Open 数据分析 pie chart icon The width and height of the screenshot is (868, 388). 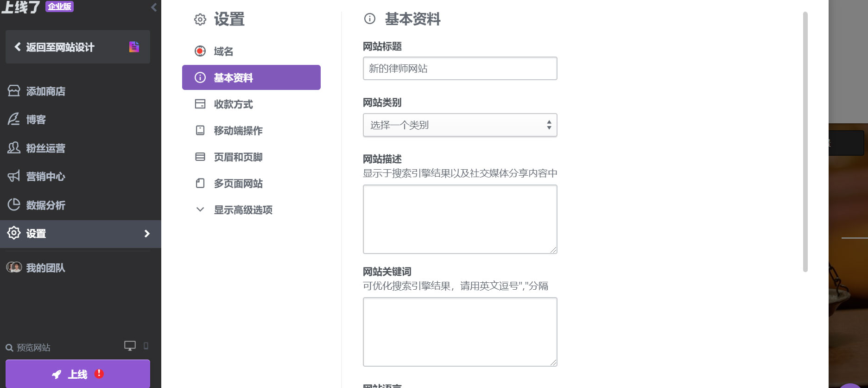point(14,204)
